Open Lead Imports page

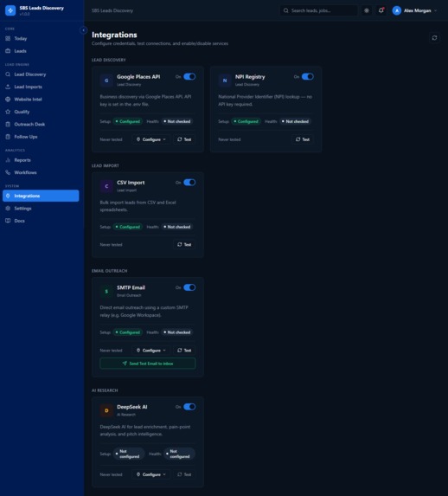point(41,87)
